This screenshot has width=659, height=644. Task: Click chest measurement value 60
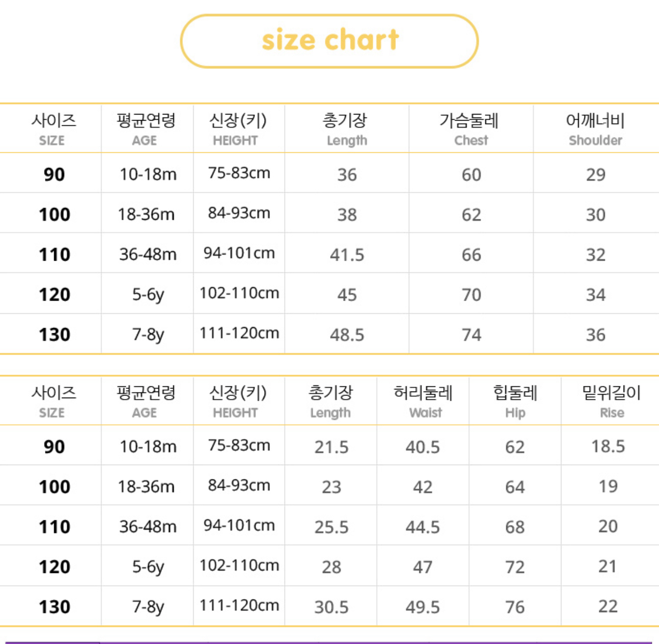471,175
